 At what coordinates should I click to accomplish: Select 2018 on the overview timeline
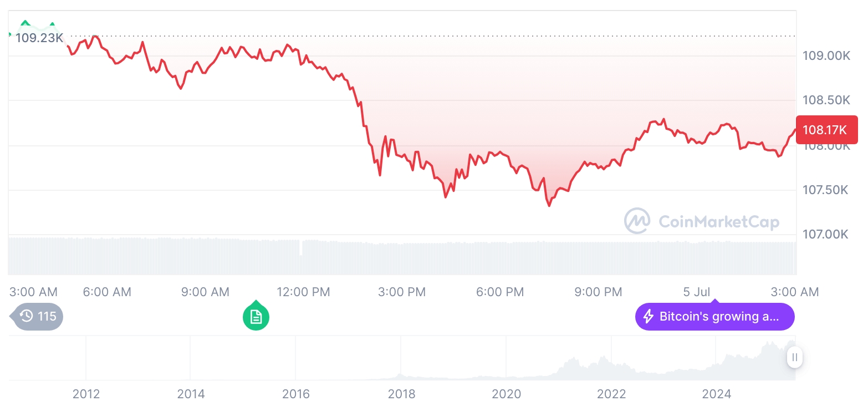click(x=401, y=394)
